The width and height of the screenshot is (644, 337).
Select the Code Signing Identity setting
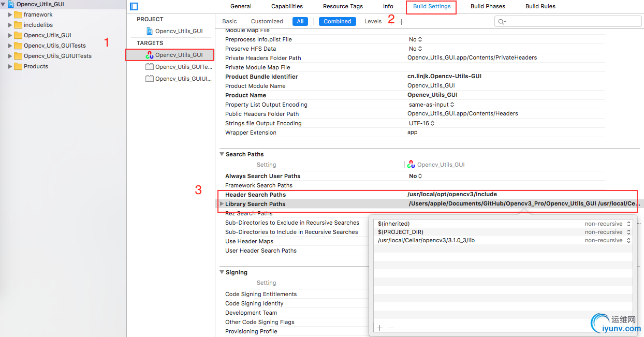[254, 303]
